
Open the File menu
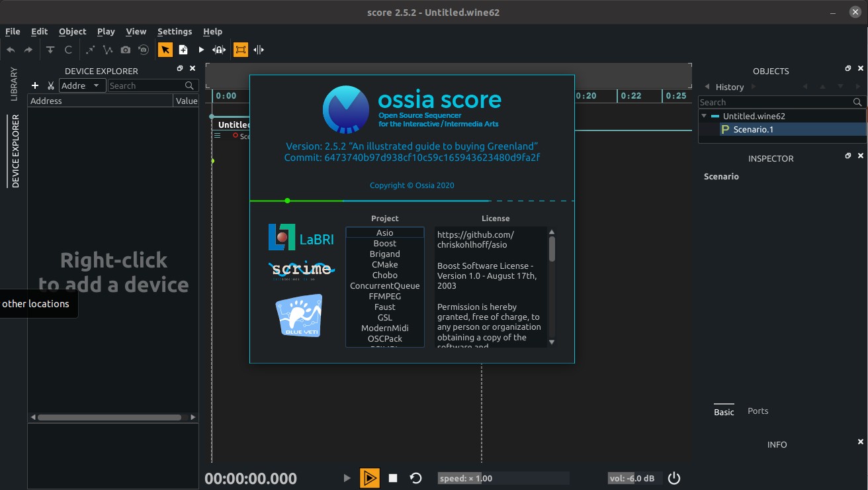[x=13, y=31]
